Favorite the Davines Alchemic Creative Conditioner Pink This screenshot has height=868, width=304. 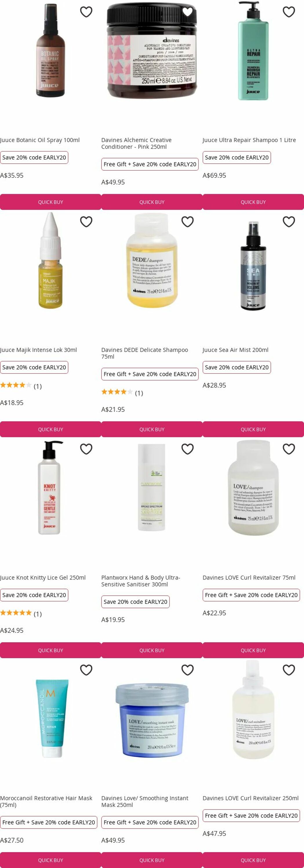tap(187, 12)
